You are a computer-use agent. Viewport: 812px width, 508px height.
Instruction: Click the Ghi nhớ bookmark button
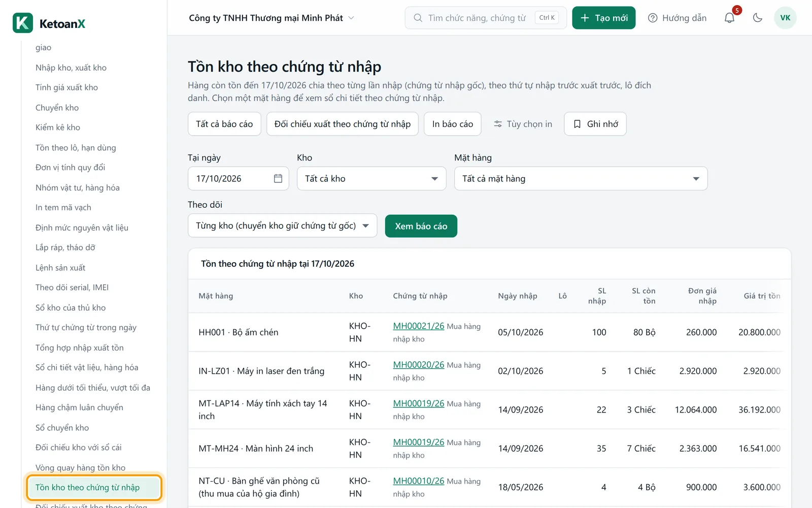[x=595, y=124]
